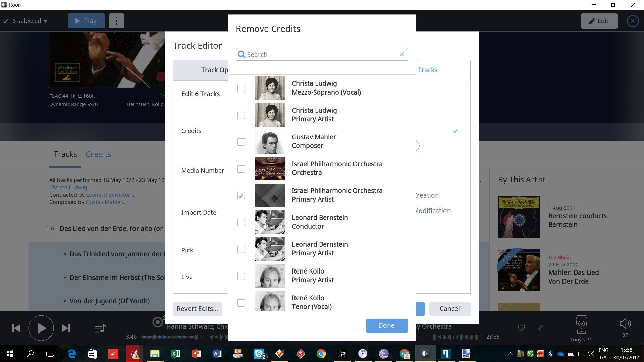Check René Kollo Primary Artist checkbox

point(241,276)
